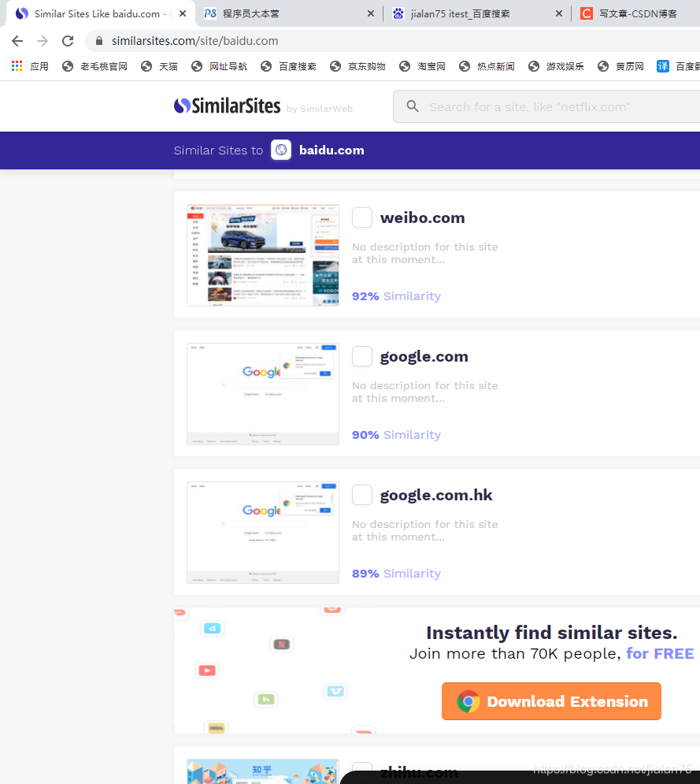This screenshot has width=700, height=784.
Task: Tick the checkbox beside google.com
Action: [x=362, y=356]
